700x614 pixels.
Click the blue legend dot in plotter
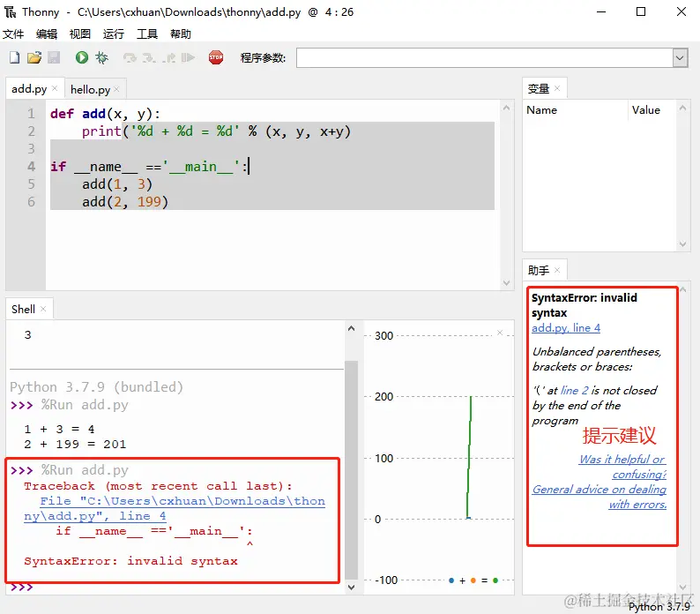451,580
